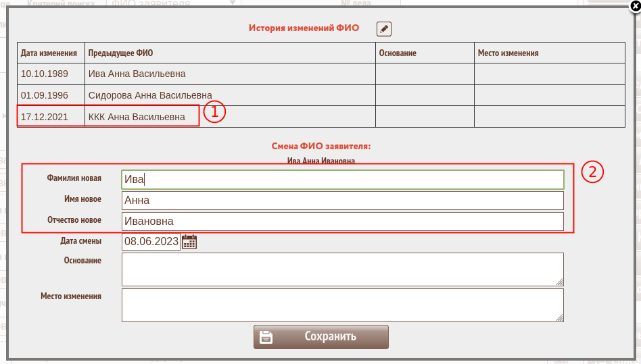Click the Дата изменения column header

pos(48,53)
